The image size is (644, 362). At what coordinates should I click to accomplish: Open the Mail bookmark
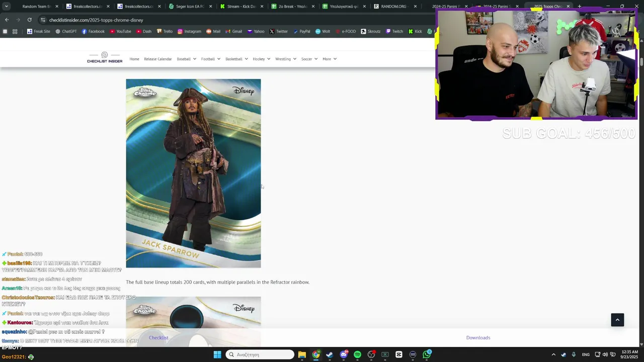click(213, 31)
